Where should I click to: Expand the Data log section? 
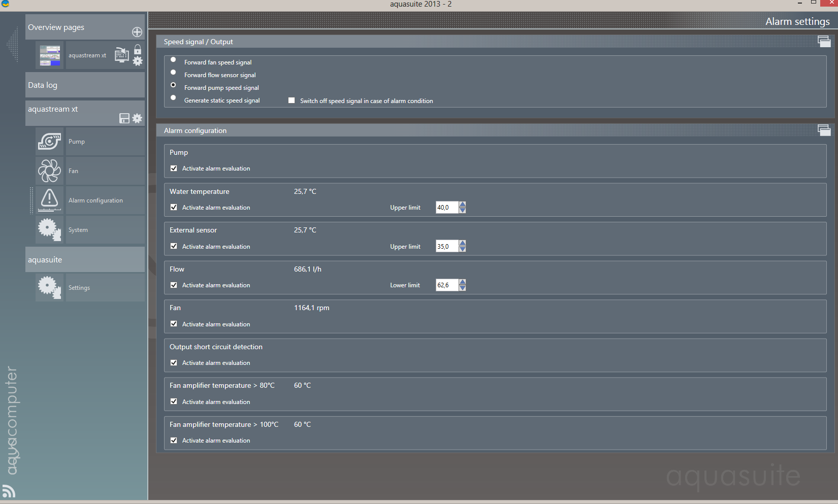(x=85, y=85)
